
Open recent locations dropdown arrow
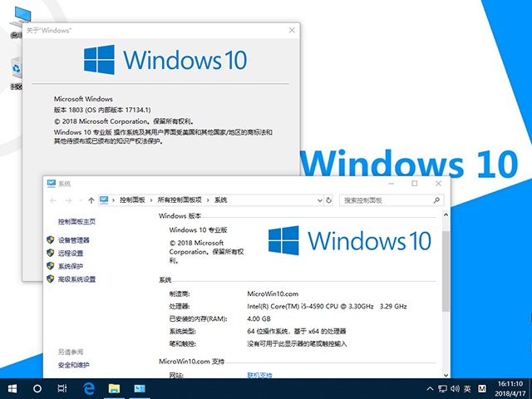81,200
